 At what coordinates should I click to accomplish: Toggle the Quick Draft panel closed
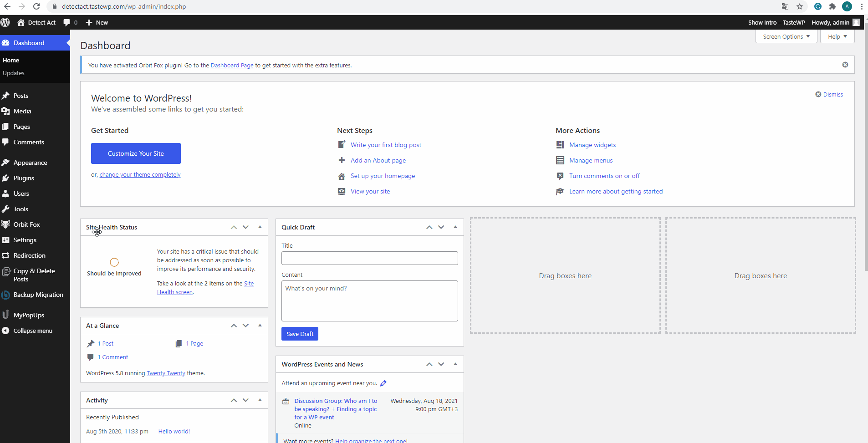455,227
